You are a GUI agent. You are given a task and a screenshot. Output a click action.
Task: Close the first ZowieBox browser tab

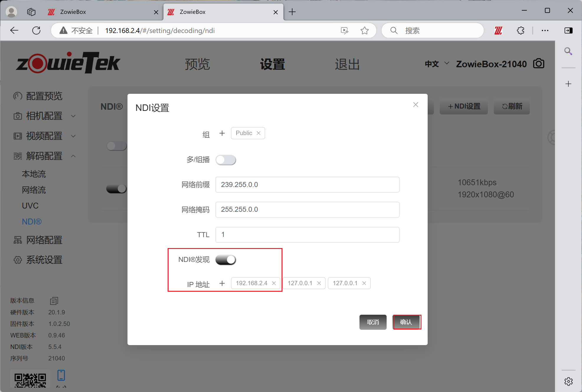156,12
